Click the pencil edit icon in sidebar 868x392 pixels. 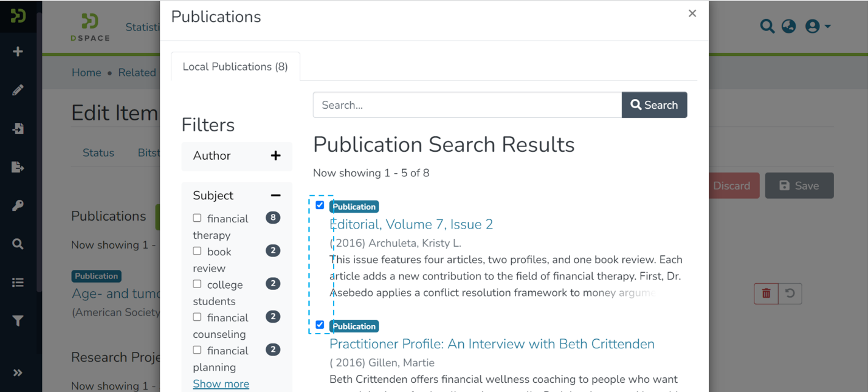coord(18,90)
